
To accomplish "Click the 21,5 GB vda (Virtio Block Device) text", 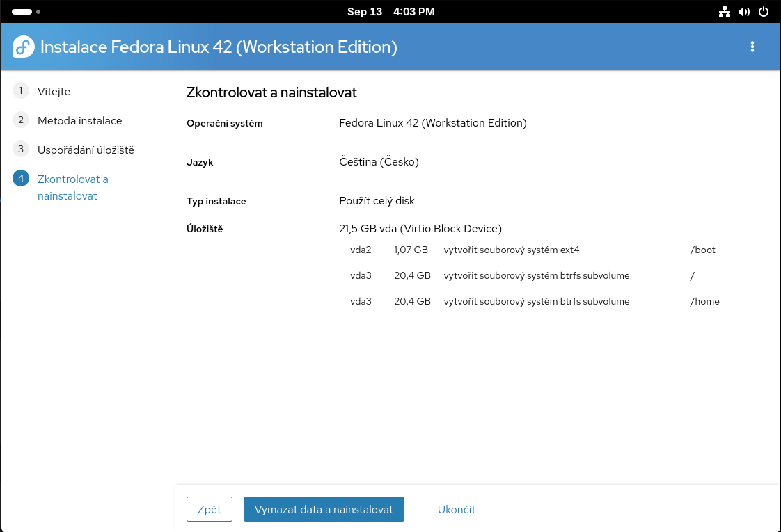I will (420, 228).
